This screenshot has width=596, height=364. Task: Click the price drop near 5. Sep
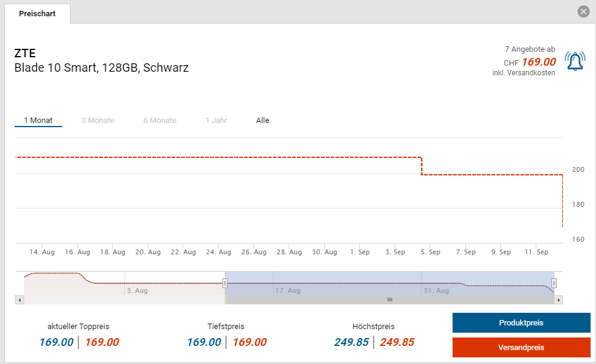click(421, 166)
